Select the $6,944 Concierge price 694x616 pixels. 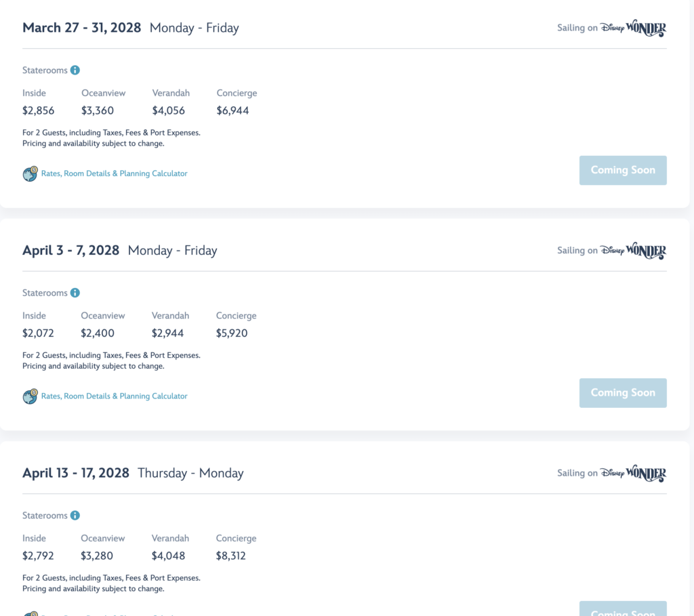point(233,110)
